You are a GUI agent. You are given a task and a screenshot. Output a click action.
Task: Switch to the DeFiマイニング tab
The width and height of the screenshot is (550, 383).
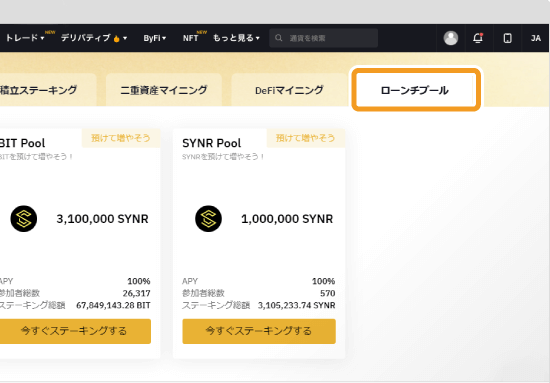coord(289,90)
